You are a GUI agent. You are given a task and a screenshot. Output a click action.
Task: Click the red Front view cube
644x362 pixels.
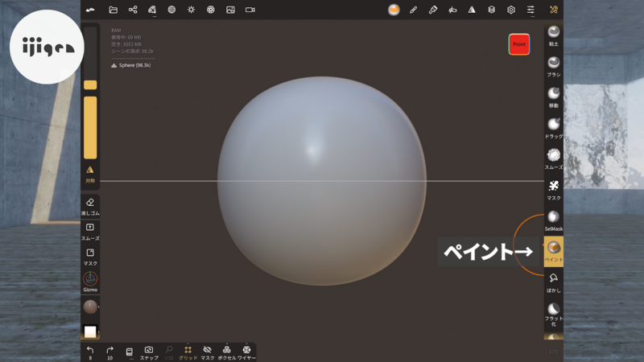[x=519, y=44]
